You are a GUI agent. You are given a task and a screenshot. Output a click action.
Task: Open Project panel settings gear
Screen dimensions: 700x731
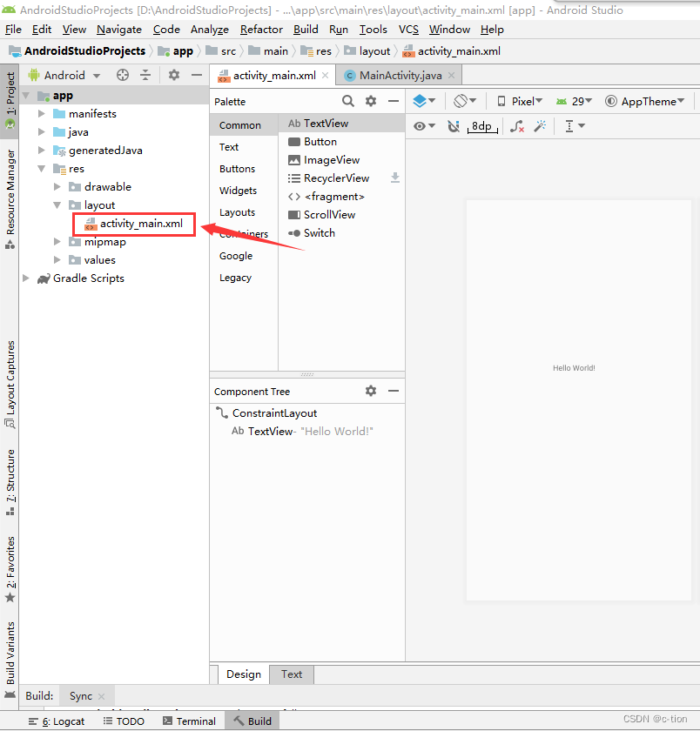pos(174,75)
